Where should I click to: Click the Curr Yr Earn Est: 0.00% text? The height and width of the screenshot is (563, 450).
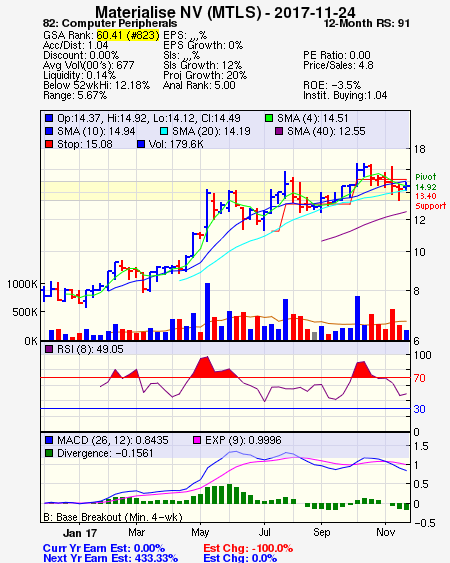pos(104,548)
